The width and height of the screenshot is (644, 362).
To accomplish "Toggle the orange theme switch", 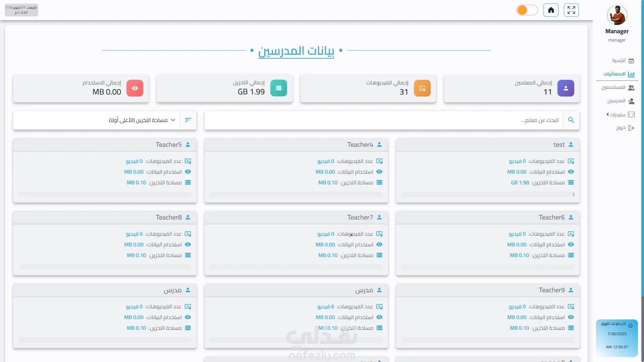I will tap(527, 10).
